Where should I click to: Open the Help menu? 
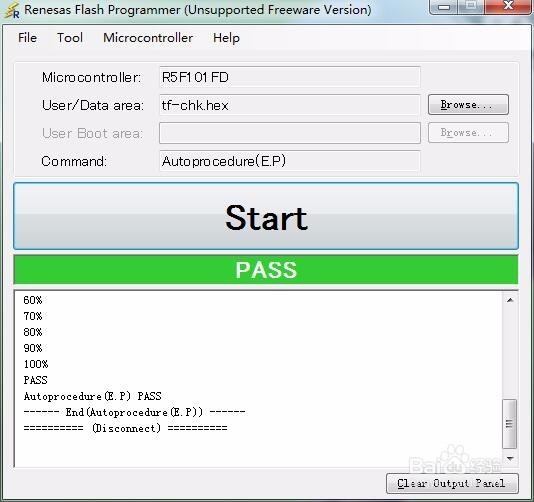coord(226,37)
